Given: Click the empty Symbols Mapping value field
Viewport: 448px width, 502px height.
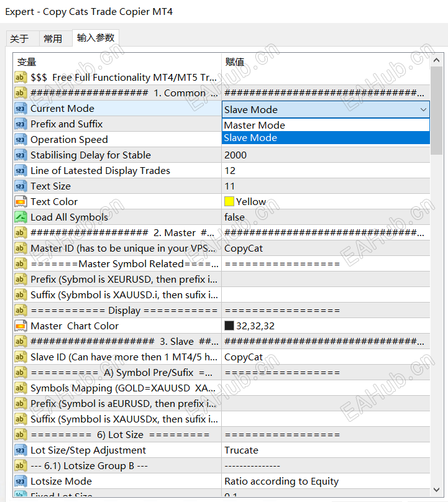Looking at the screenshot, I should pos(326,388).
